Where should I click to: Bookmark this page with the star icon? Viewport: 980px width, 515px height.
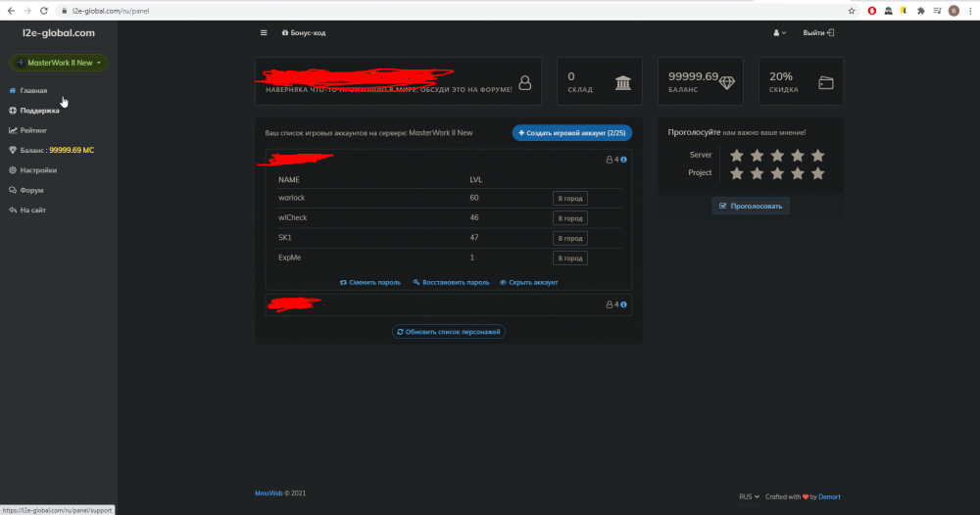(x=851, y=10)
